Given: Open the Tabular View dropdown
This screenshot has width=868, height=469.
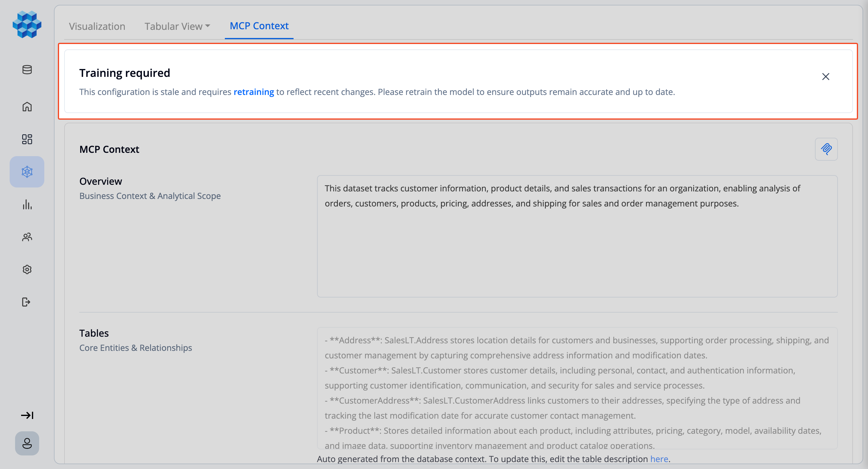Looking at the screenshot, I should (x=177, y=26).
